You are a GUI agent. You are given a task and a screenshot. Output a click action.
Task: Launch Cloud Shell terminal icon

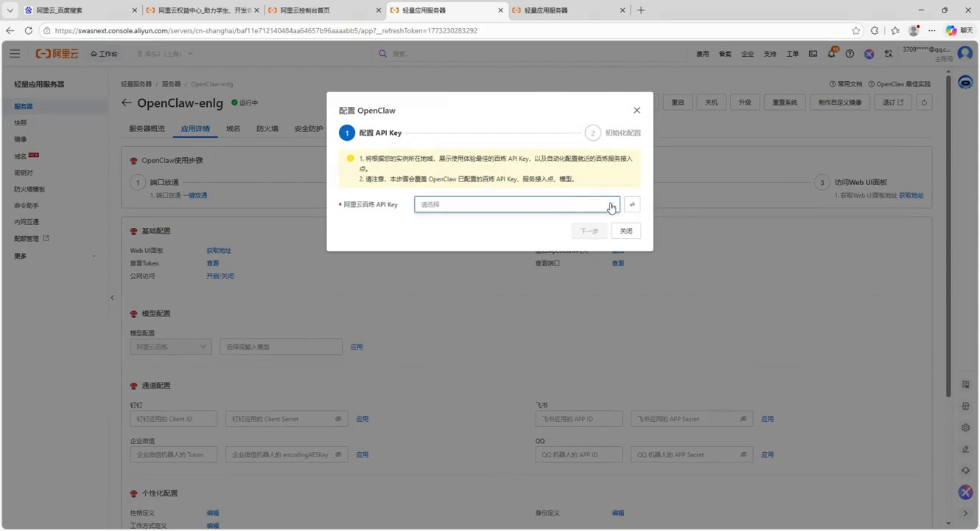(813, 54)
